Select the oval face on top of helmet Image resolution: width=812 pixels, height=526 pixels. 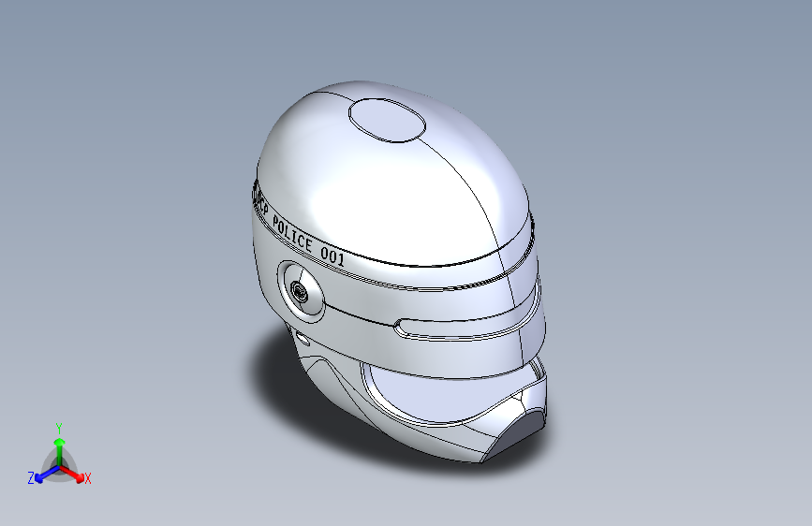click(387, 120)
